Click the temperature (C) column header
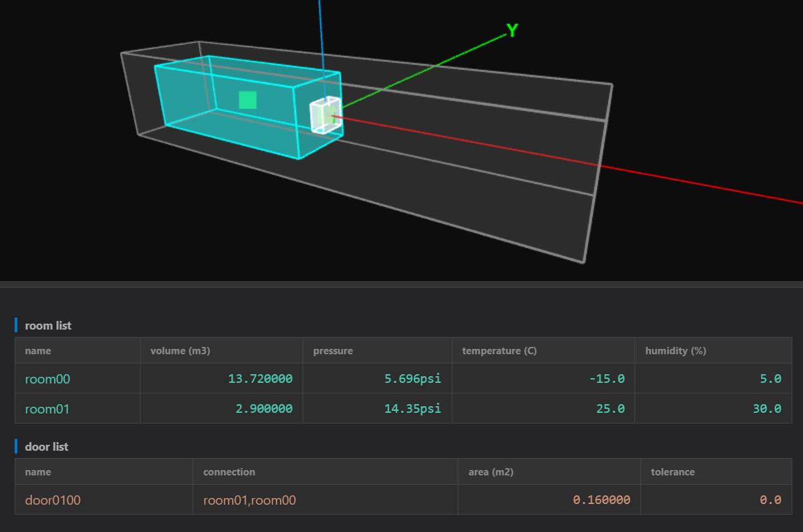803x532 pixels. 499,351
